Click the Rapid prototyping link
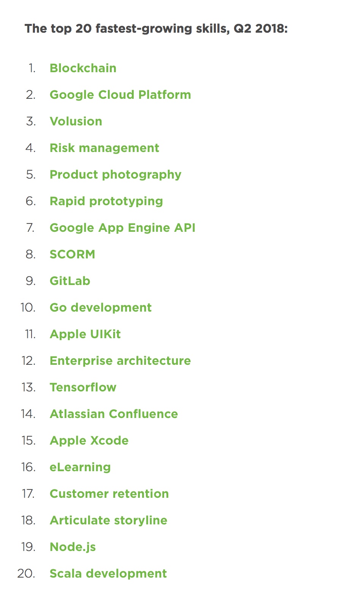 point(106,201)
